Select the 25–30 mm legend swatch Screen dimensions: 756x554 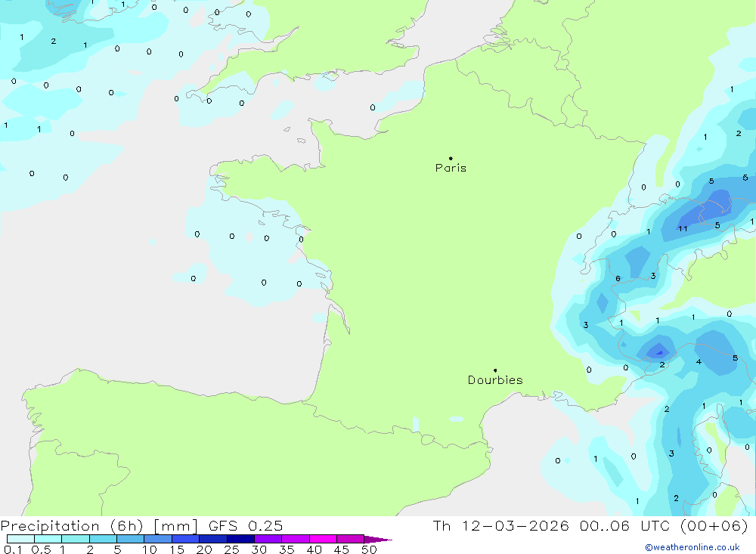click(x=240, y=539)
